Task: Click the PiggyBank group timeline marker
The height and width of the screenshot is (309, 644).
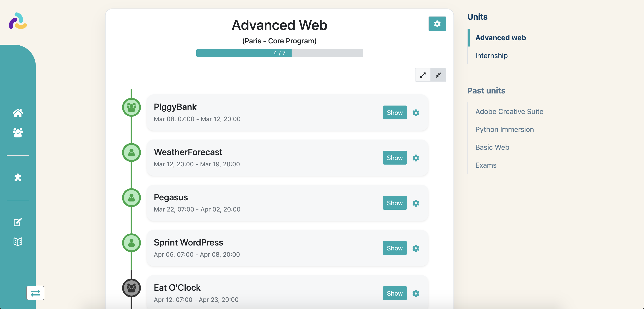Action: coord(131,108)
